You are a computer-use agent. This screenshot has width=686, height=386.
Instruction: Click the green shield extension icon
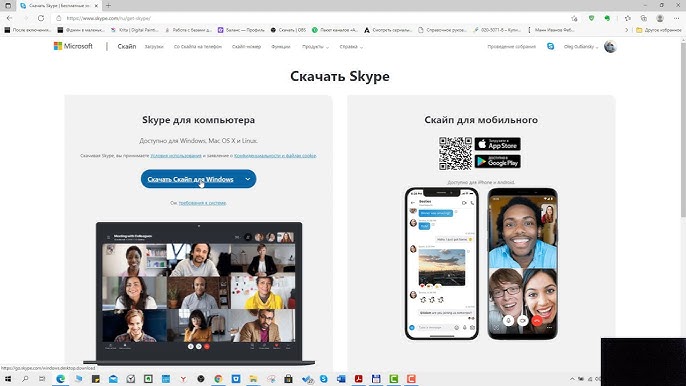(592, 18)
